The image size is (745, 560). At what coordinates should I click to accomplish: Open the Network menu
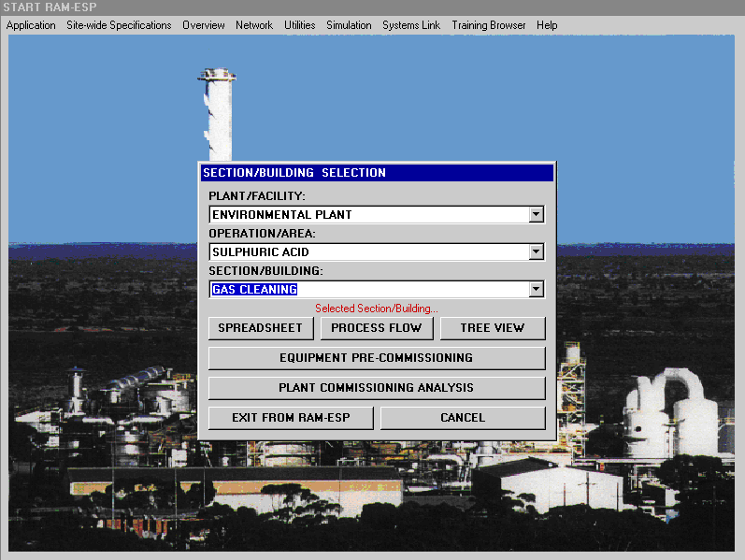[254, 25]
